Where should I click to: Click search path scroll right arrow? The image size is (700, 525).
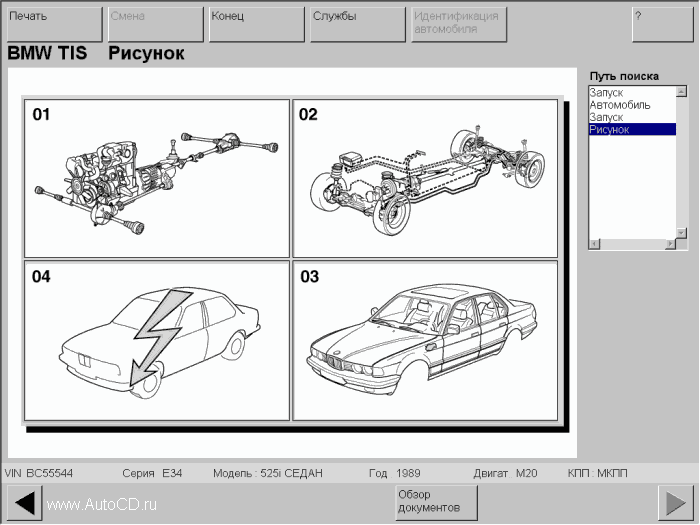[671, 244]
